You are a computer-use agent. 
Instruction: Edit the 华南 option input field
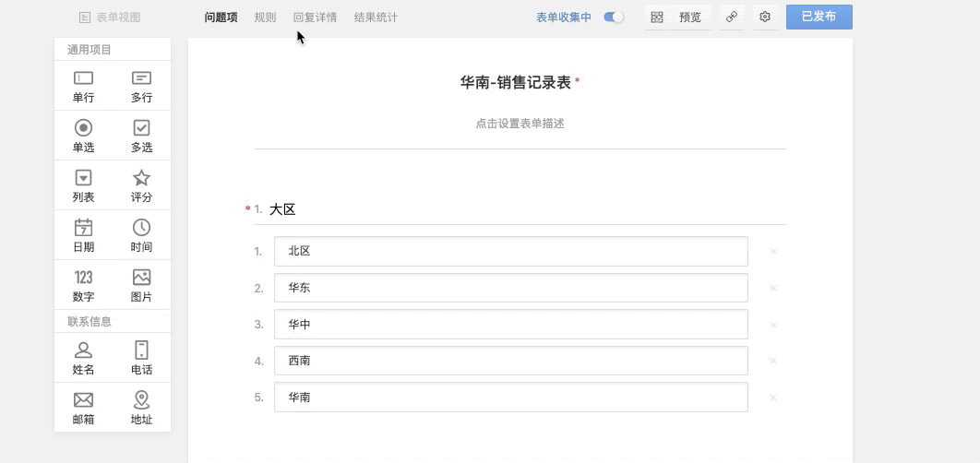[x=510, y=398]
